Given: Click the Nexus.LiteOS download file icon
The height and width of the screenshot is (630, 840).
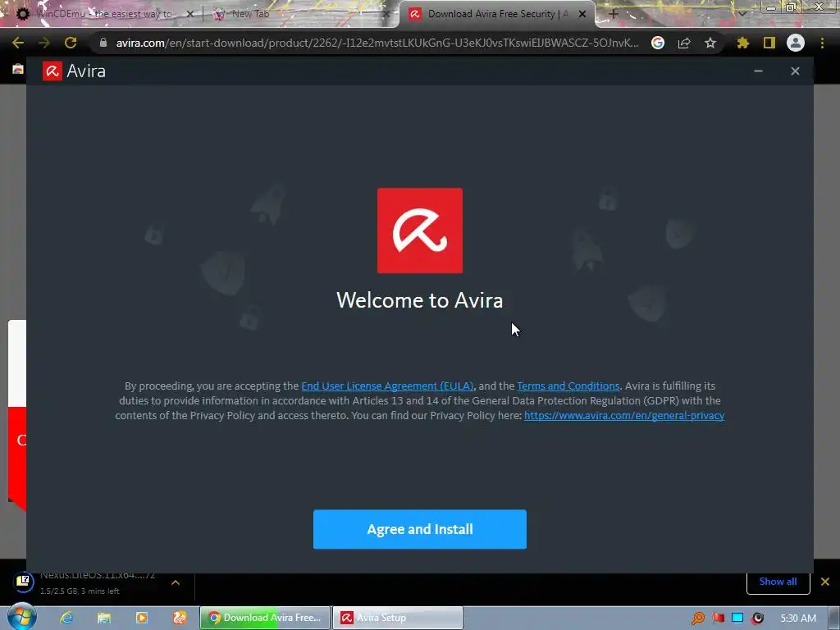Looking at the screenshot, I should [24, 582].
